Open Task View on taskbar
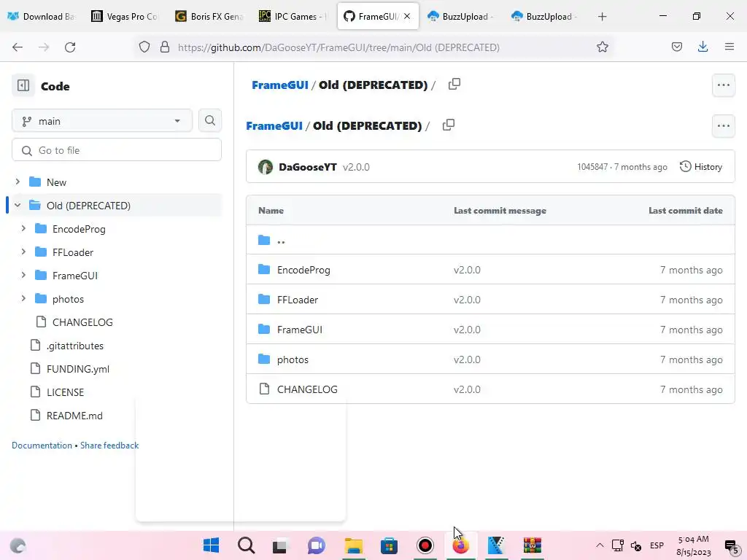This screenshot has height=560, width=747. (x=282, y=545)
